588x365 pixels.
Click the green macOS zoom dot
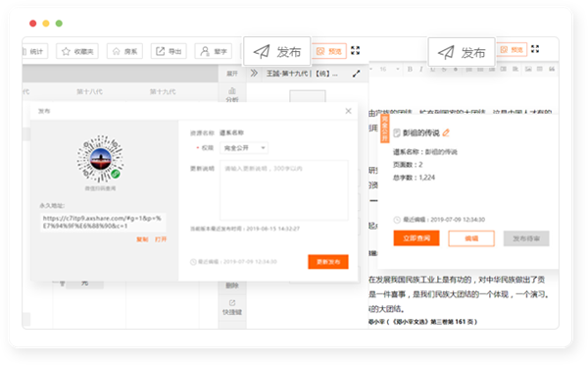click(x=59, y=24)
